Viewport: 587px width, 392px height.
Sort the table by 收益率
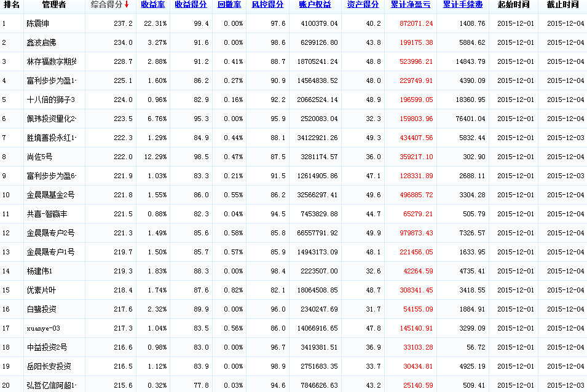[152, 4]
